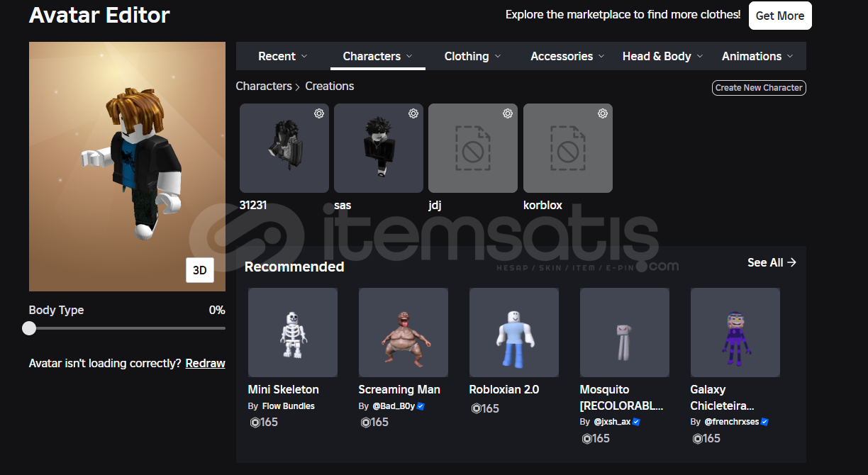Click Robux icon under Galaxy Chicleteira
Image resolution: width=868 pixels, height=475 pixels.
coord(697,439)
